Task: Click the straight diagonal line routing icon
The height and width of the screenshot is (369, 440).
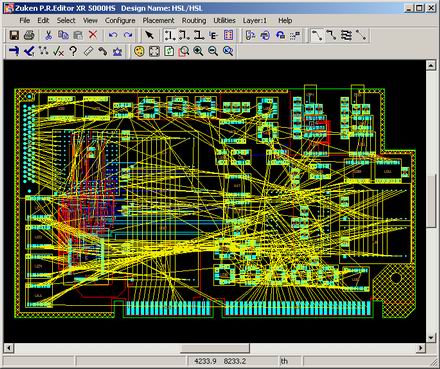Action: [361, 35]
